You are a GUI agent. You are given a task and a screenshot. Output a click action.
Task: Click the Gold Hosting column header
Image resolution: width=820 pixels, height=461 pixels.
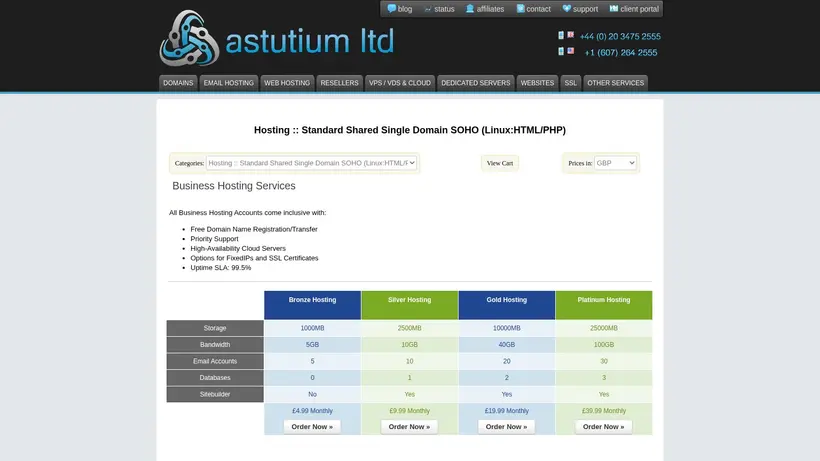[x=507, y=305]
